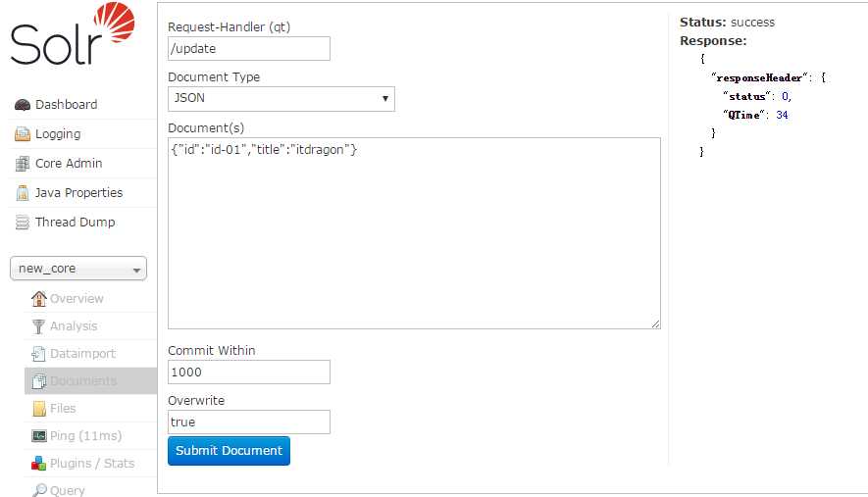This screenshot has width=868, height=497.
Task: Open the new_core Overview section
Action: pos(77,298)
